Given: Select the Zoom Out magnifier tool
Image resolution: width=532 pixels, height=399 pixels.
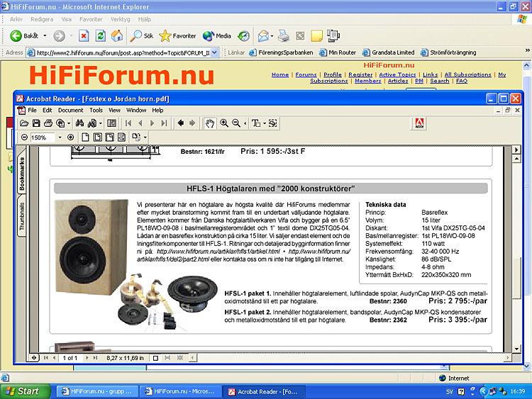Looking at the screenshot, I should (236, 123).
